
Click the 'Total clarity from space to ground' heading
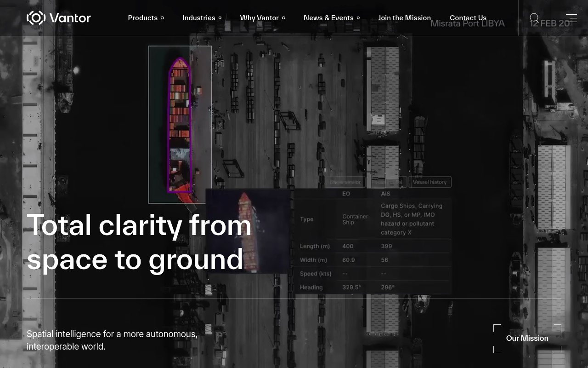click(x=139, y=242)
